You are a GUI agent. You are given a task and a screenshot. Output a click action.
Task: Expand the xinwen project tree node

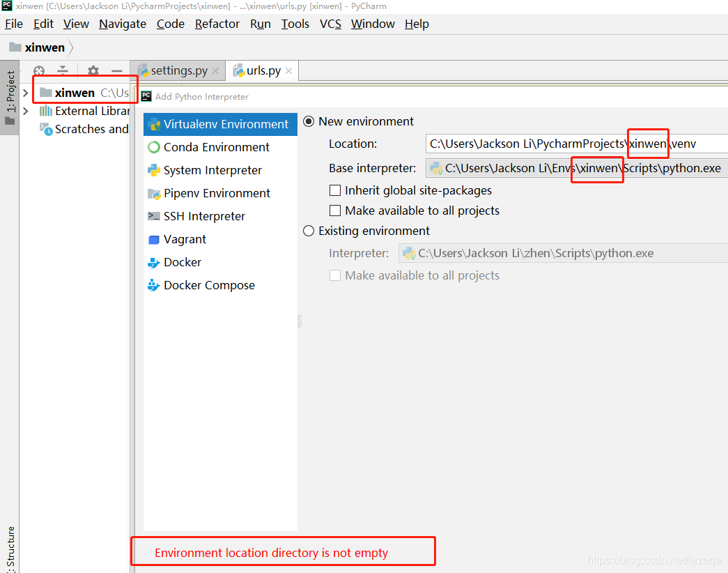pyautogui.click(x=25, y=91)
